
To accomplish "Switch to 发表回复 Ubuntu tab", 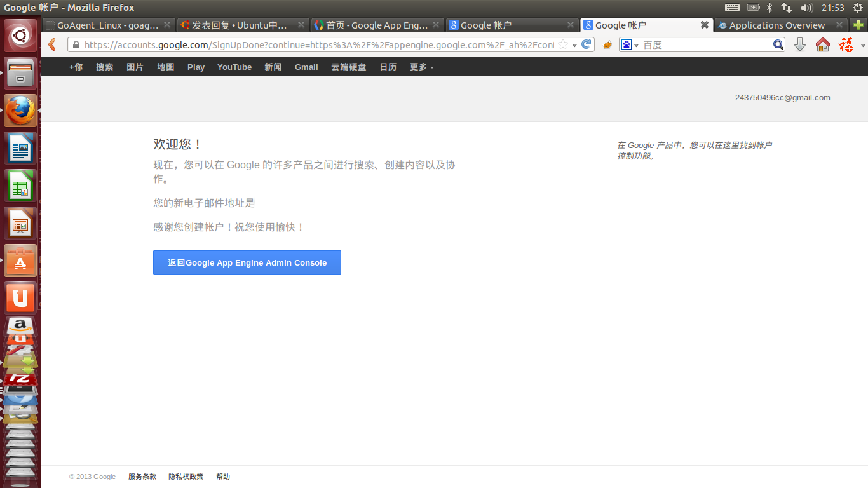I will 243,25.
